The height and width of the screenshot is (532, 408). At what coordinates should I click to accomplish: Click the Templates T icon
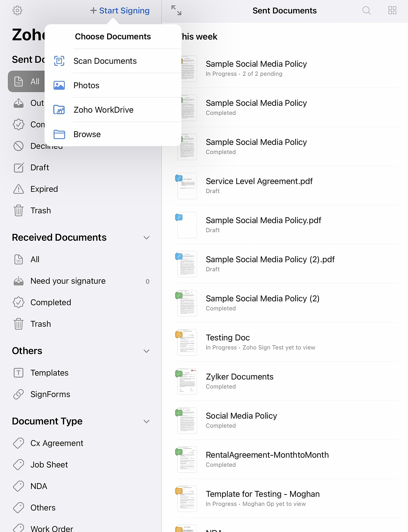click(19, 373)
